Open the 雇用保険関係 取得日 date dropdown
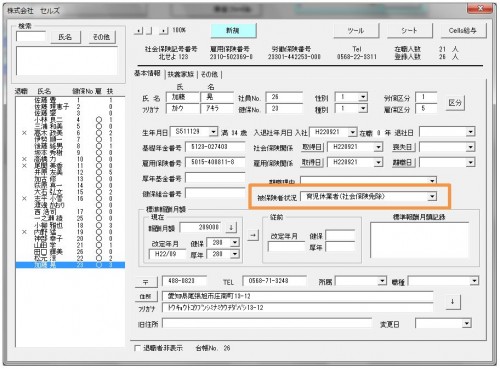Image resolution: width=500 pixels, height=369 pixels. pos(378,162)
